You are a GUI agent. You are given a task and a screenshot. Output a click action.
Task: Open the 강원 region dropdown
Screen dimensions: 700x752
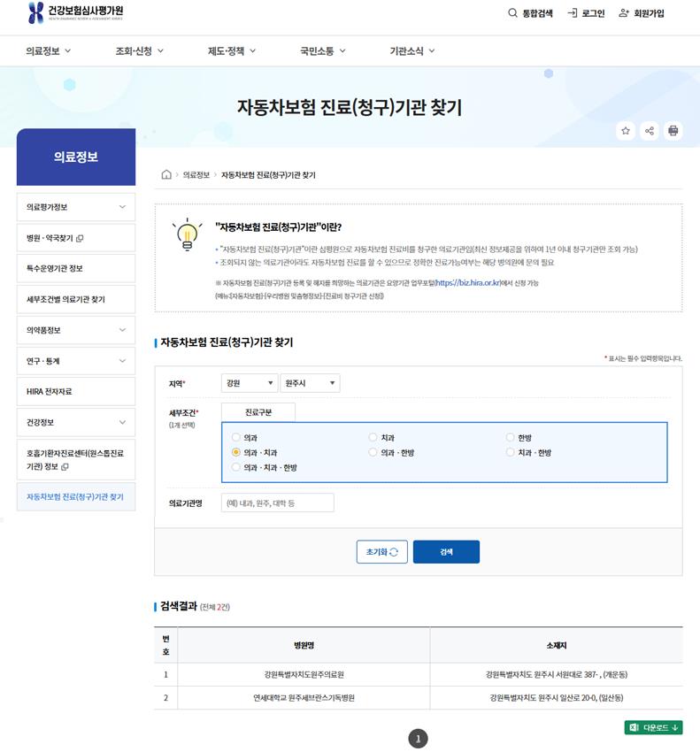point(249,383)
